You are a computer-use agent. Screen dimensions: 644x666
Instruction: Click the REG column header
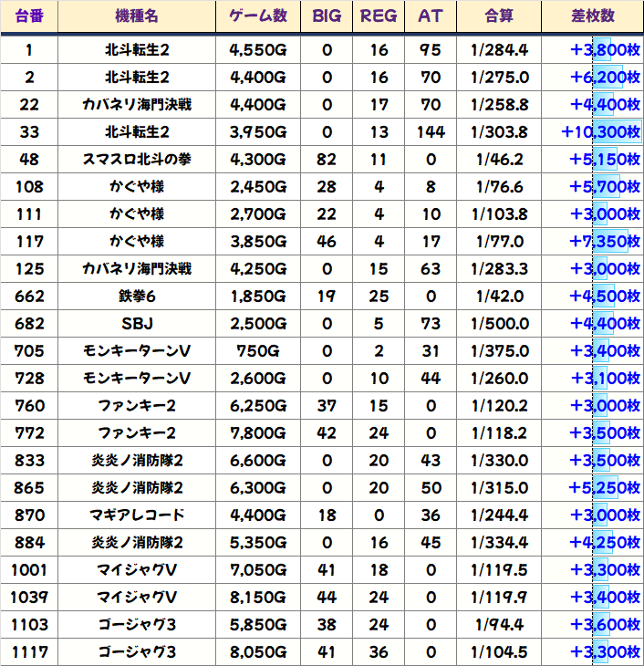[x=379, y=16]
